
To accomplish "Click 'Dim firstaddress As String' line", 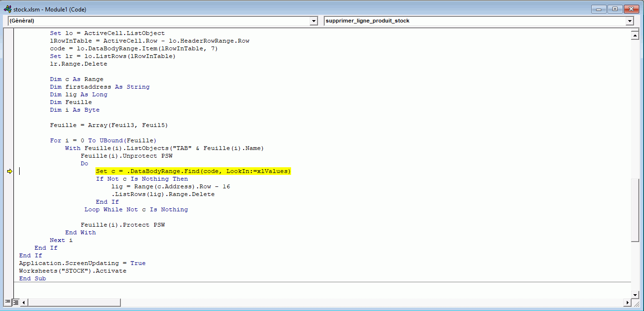I will 100,87.
